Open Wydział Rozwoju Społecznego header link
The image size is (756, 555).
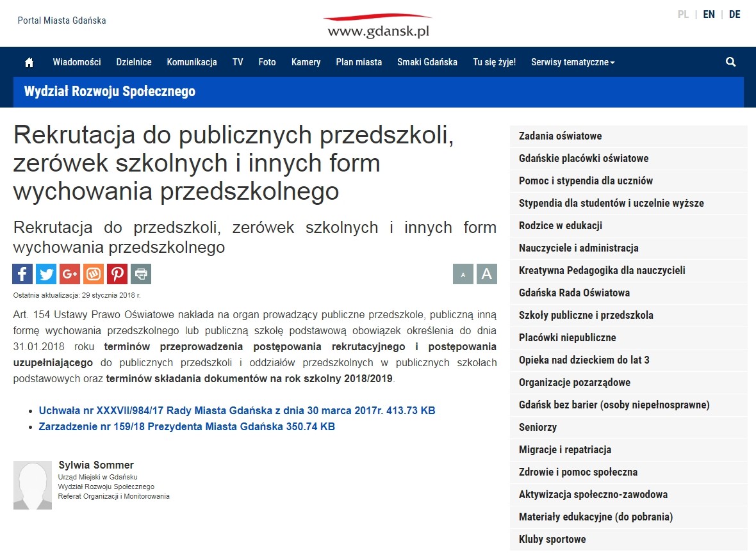(110, 92)
